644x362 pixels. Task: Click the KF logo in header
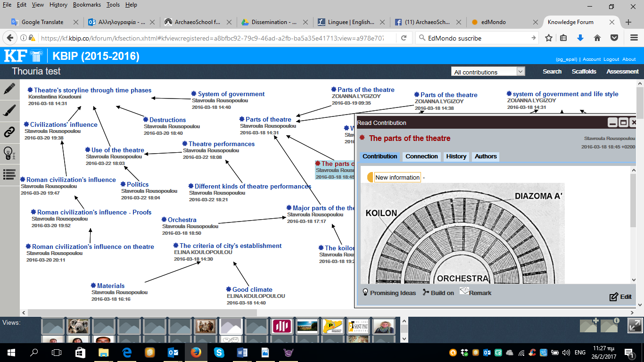23,56
